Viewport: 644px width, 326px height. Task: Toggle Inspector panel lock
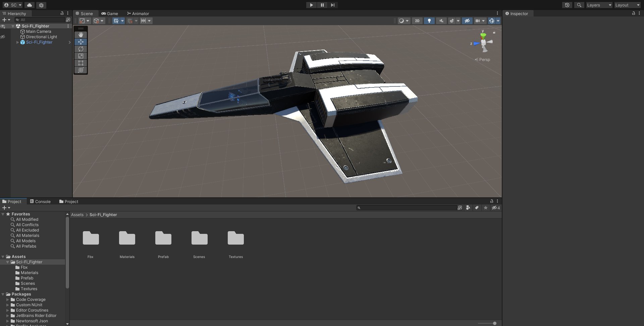pos(634,13)
